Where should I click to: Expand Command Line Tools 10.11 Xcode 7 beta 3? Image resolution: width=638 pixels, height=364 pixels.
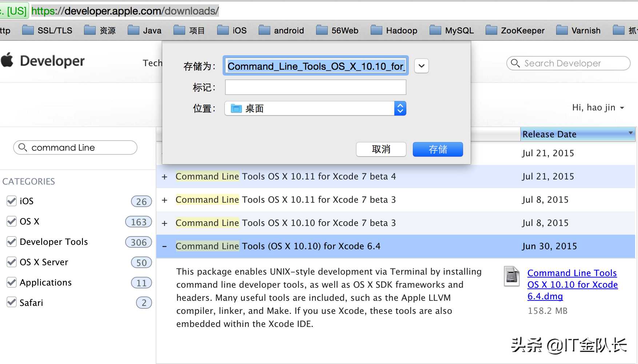(x=164, y=200)
